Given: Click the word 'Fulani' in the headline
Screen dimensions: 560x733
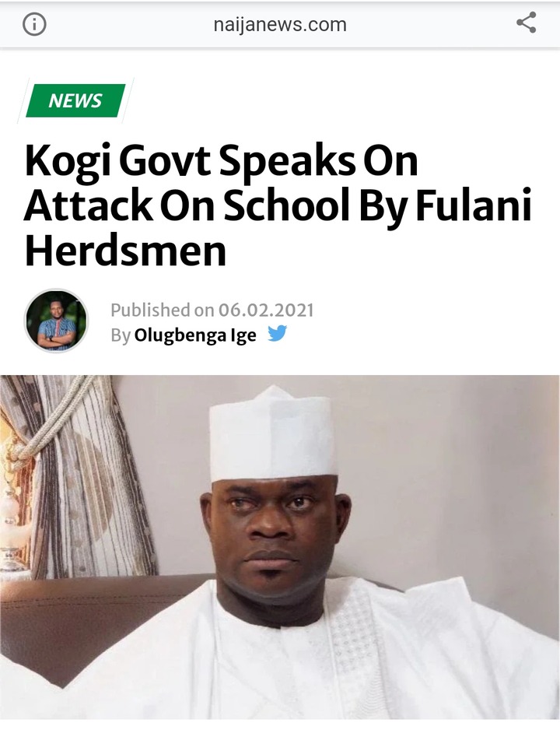Looking at the screenshot, I should (x=474, y=205).
